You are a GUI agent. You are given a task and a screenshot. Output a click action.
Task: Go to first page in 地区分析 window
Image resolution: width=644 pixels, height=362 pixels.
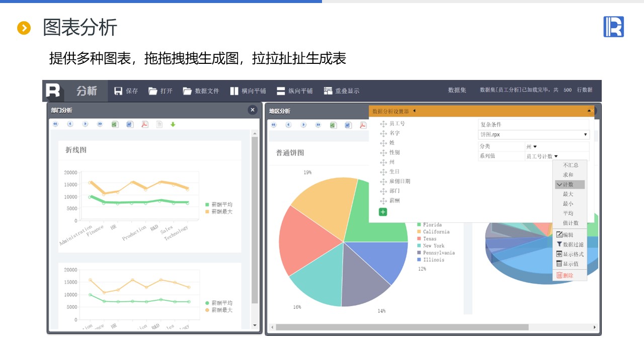coord(274,125)
